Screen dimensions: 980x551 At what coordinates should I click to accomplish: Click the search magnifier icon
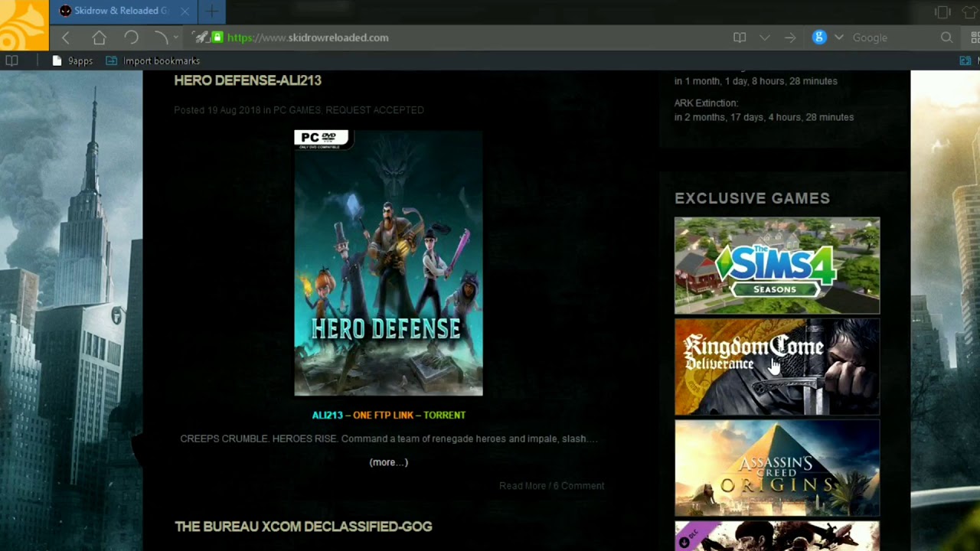(x=946, y=37)
